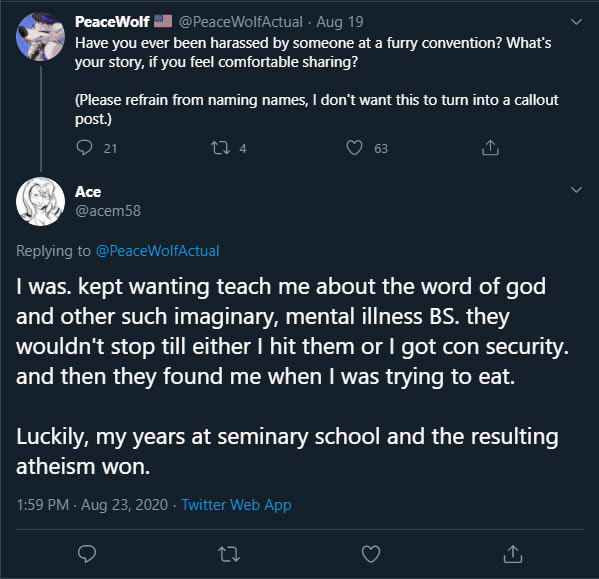This screenshot has height=579, width=599.
Task: Retweet PeaceWolf's tweet with 4 retweets
Action: (x=220, y=148)
